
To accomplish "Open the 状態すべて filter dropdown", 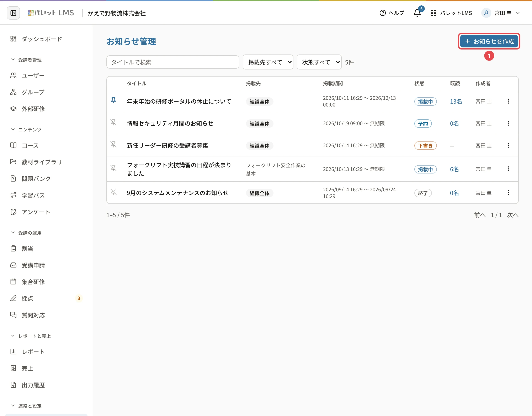I will pyautogui.click(x=319, y=62).
